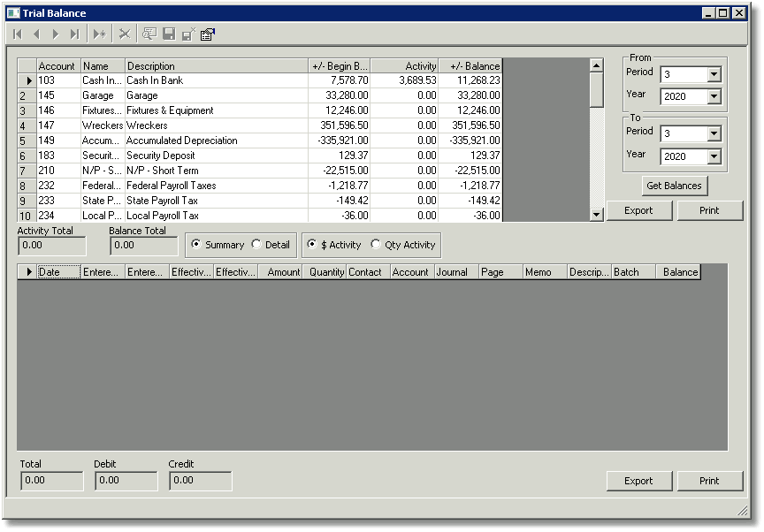
Task: Go to the next record
Action: coord(55,34)
